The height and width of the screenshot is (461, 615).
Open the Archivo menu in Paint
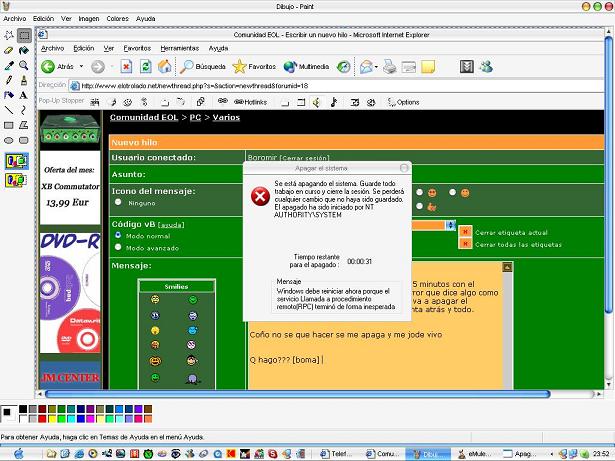[x=15, y=19]
